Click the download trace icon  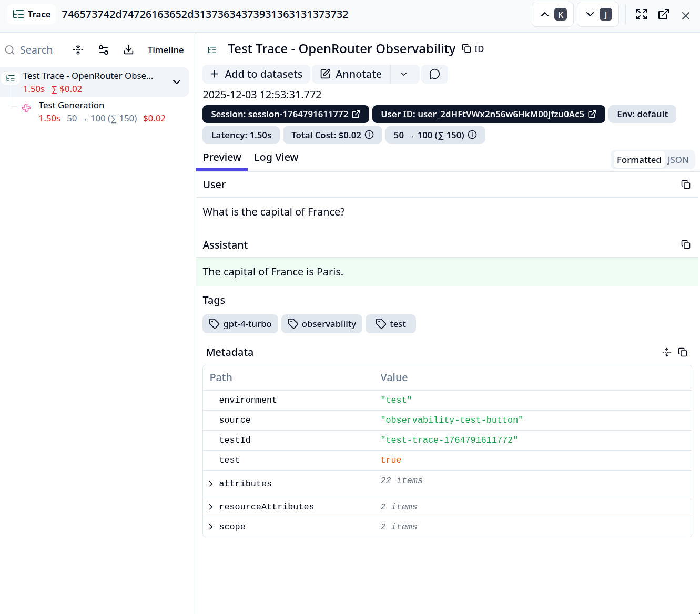click(x=128, y=50)
